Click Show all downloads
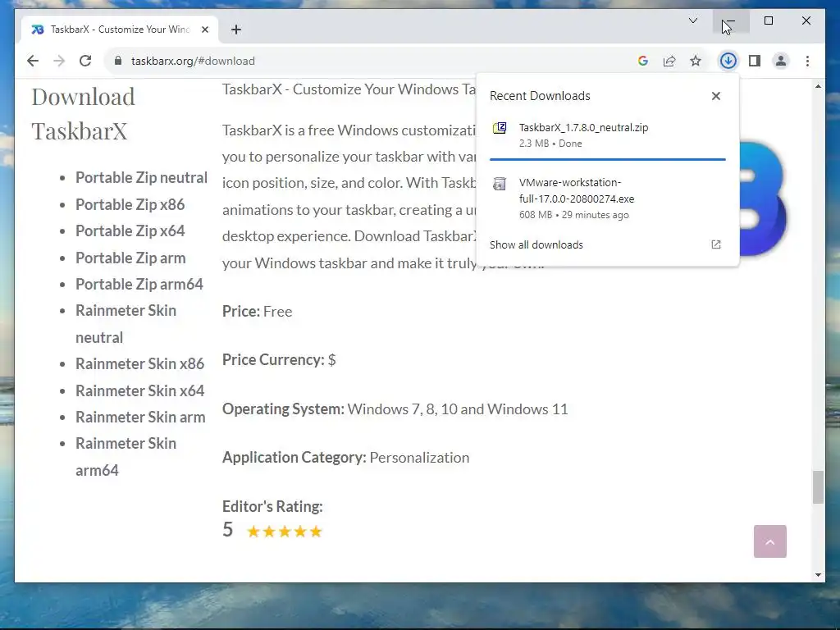The height and width of the screenshot is (630, 840). [x=536, y=244]
